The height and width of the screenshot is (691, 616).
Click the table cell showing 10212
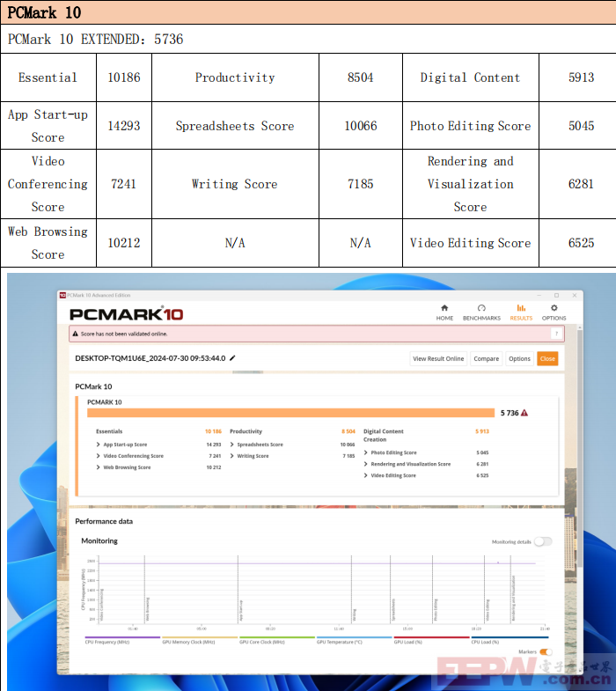[124, 243]
